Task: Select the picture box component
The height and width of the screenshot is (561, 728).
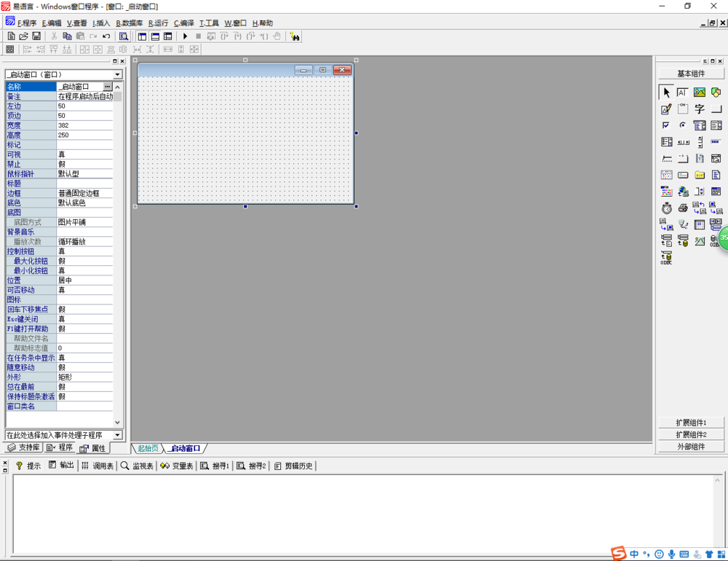Action: (x=699, y=93)
